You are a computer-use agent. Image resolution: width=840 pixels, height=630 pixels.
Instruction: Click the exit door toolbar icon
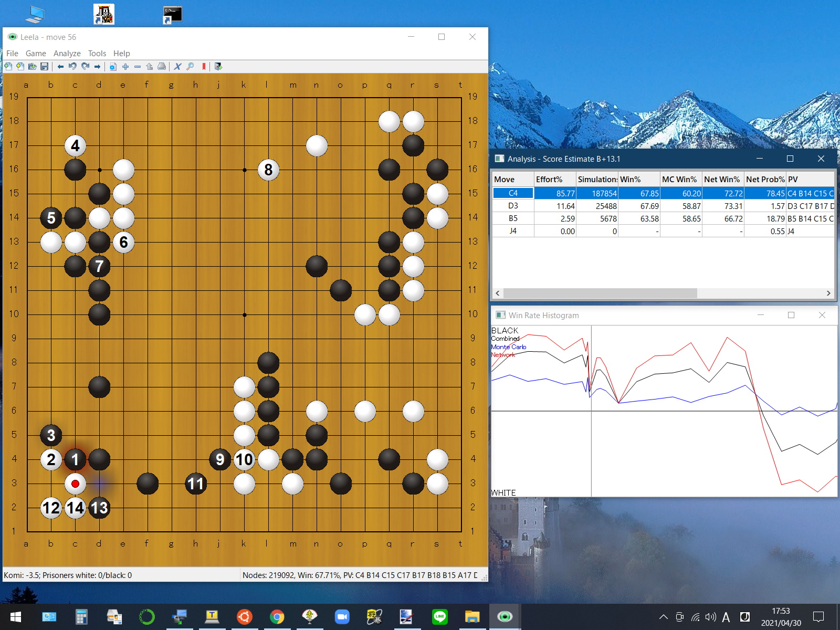click(218, 67)
